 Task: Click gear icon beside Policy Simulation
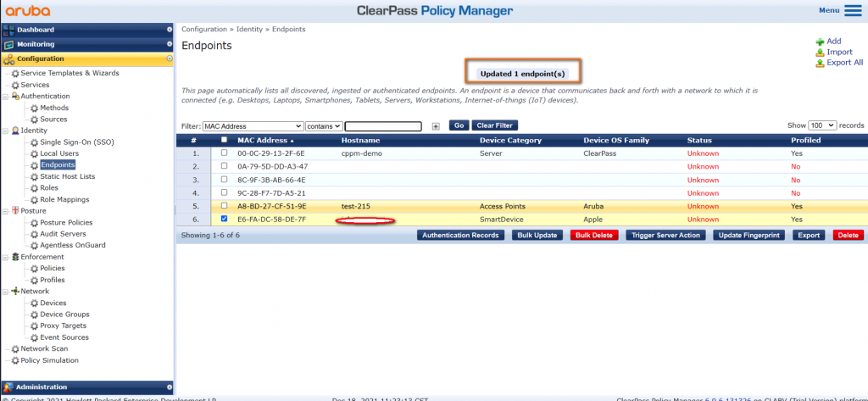pos(15,361)
